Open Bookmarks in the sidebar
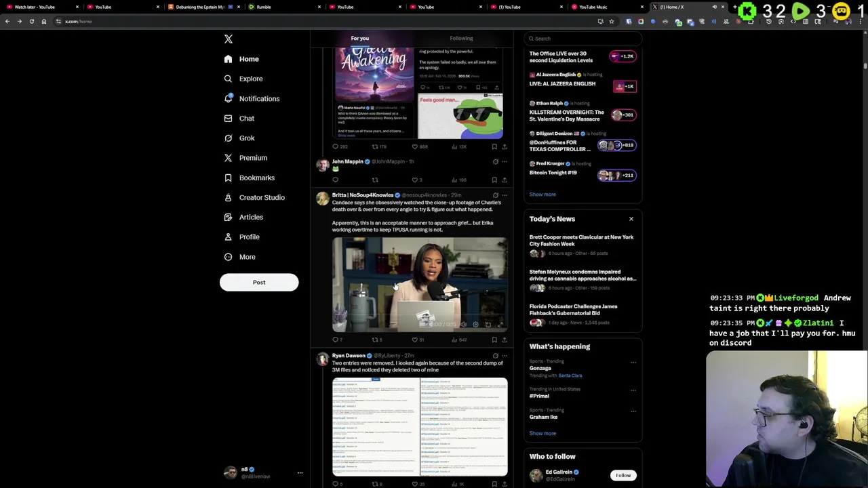Screen dimensions: 868x488 click(x=249, y=178)
